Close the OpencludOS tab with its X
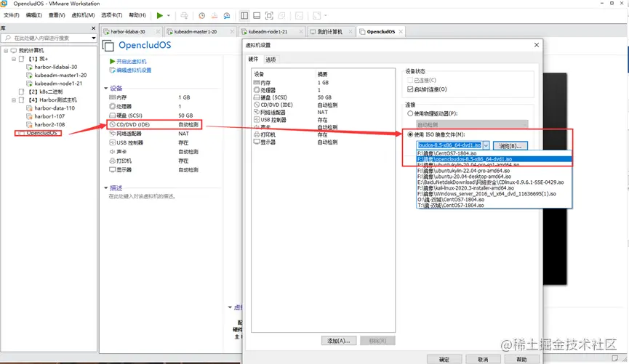Image resolution: width=629 pixels, height=364 pixels. (401, 32)
